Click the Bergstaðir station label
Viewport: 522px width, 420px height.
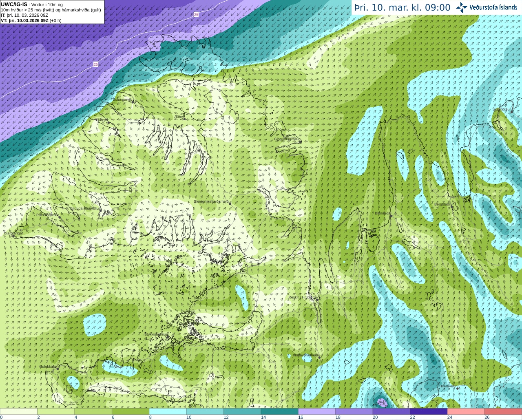pos(442,204)
